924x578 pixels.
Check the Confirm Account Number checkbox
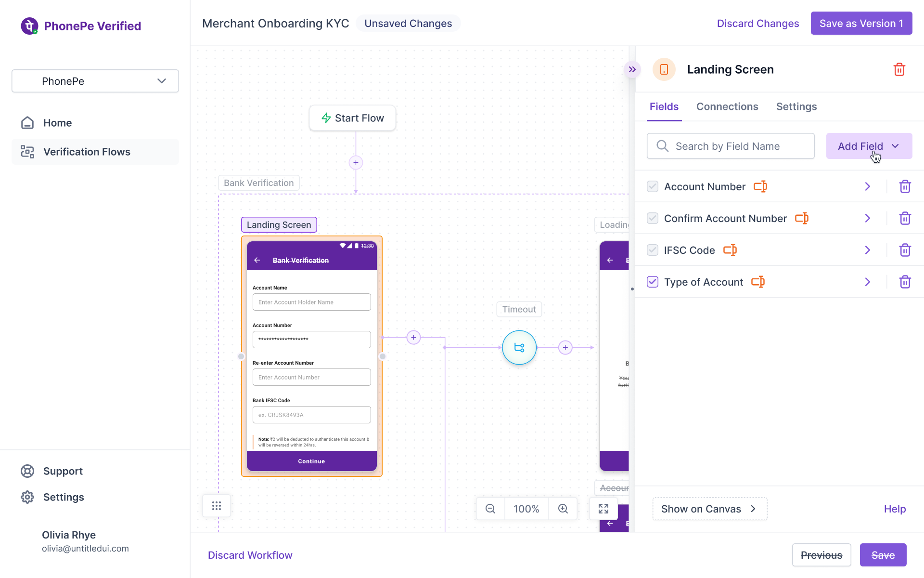coord(653,218)
